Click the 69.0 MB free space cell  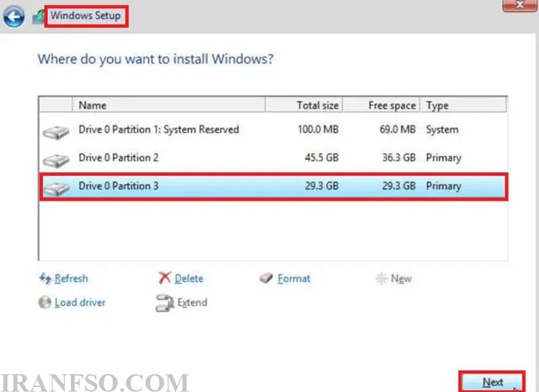pyautogui.click(x=398, y=130)
